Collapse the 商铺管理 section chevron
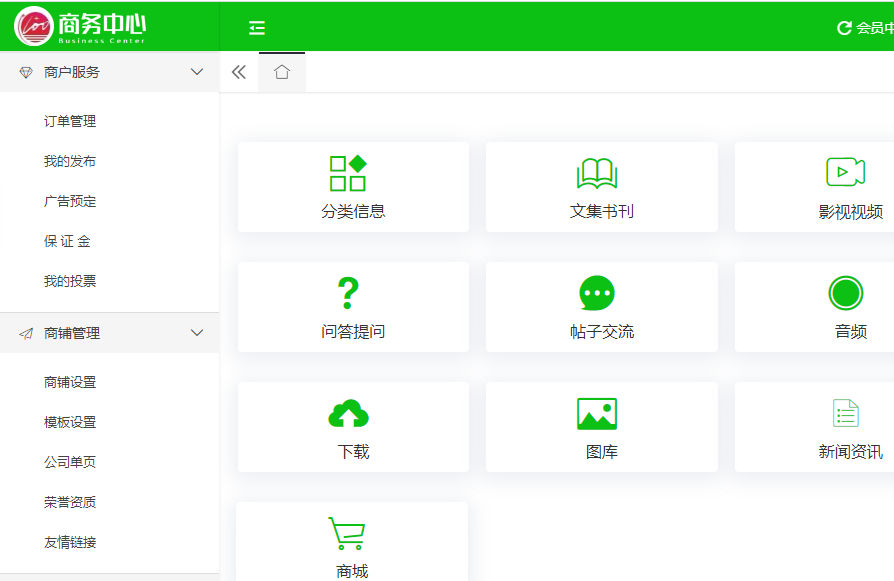The height and width of the screenshot is (581, 894). (x=198, y=331)
